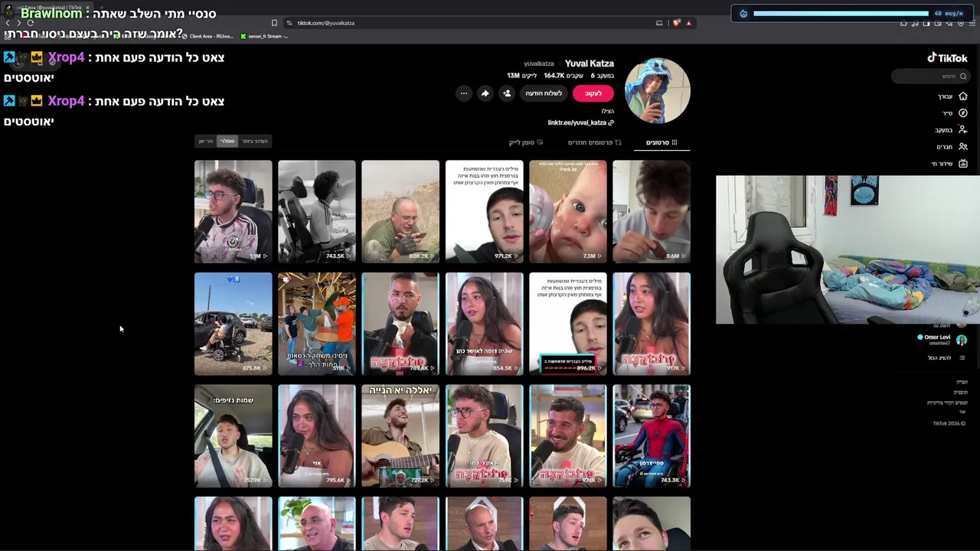Click the Omer Levi account name

937,337
